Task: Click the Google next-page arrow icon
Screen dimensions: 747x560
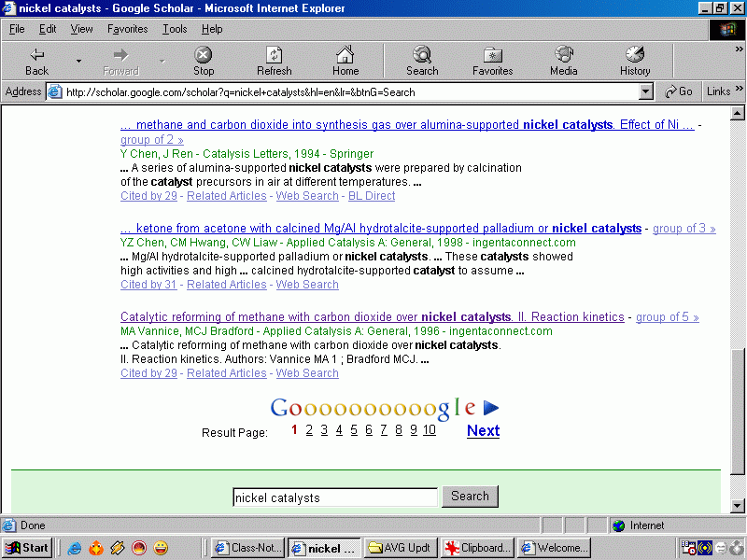Action: 491,408
